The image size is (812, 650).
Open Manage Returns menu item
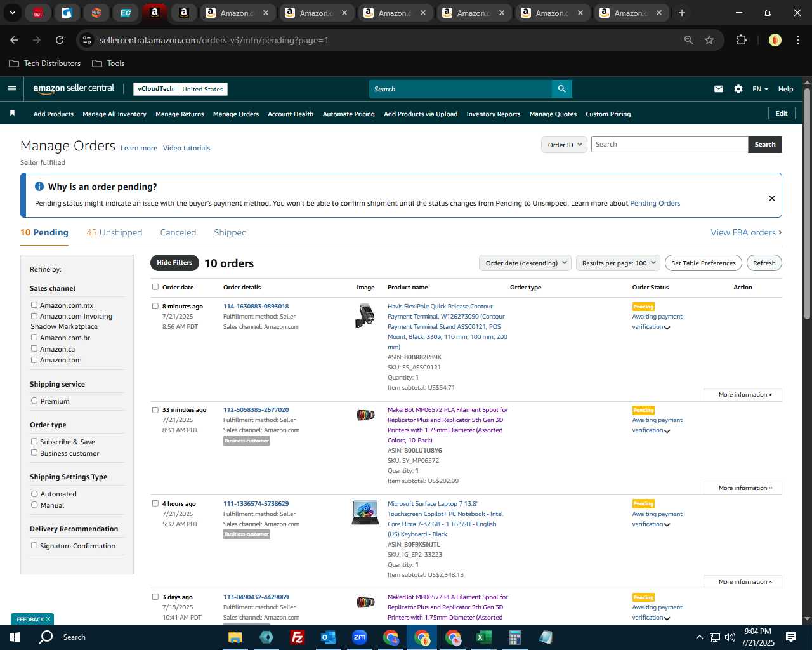click(180, 114)
